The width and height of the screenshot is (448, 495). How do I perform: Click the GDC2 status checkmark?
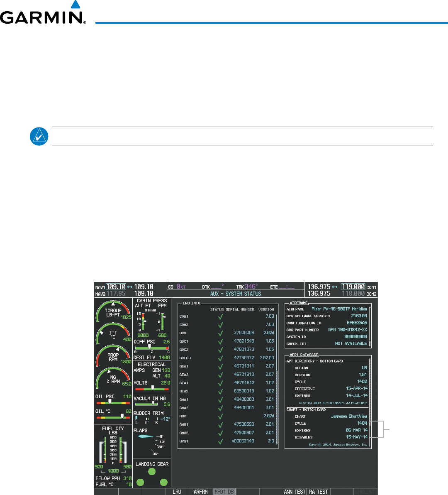(x=220, y=350)
